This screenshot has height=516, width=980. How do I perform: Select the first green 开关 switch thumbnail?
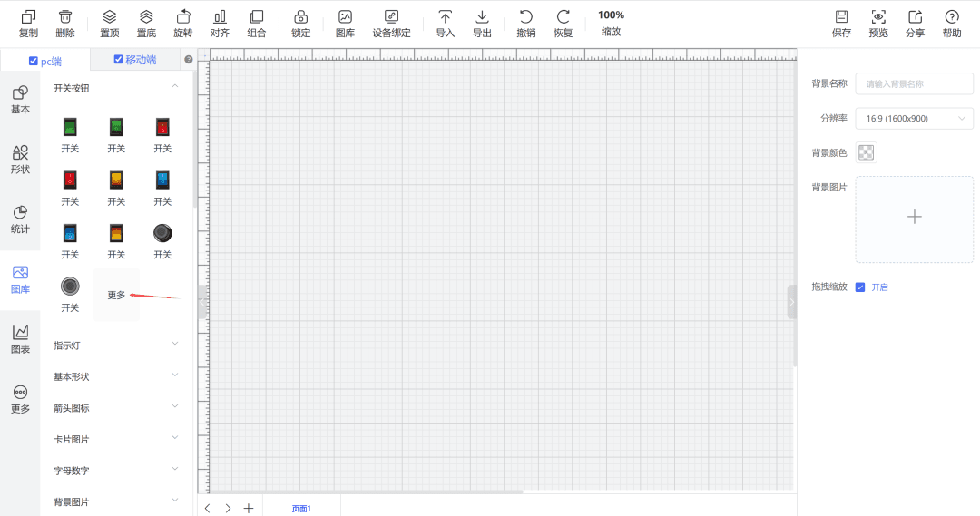[x=70, y=127]
